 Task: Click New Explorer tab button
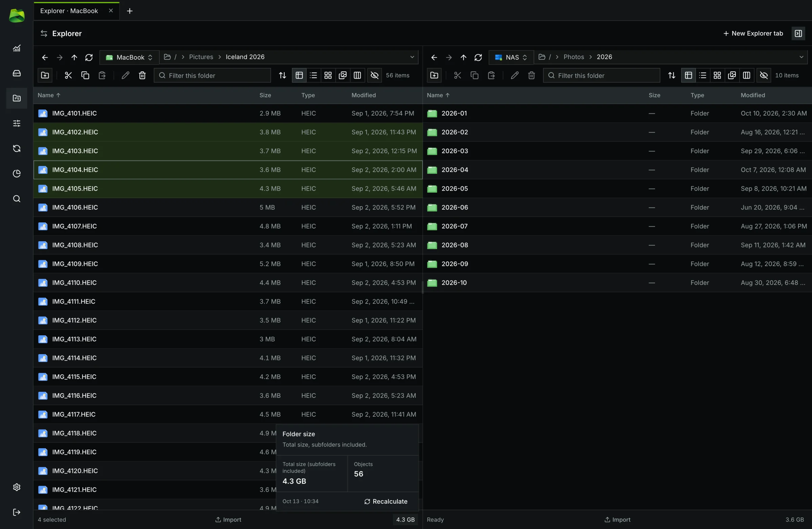(x=753, y=33)
